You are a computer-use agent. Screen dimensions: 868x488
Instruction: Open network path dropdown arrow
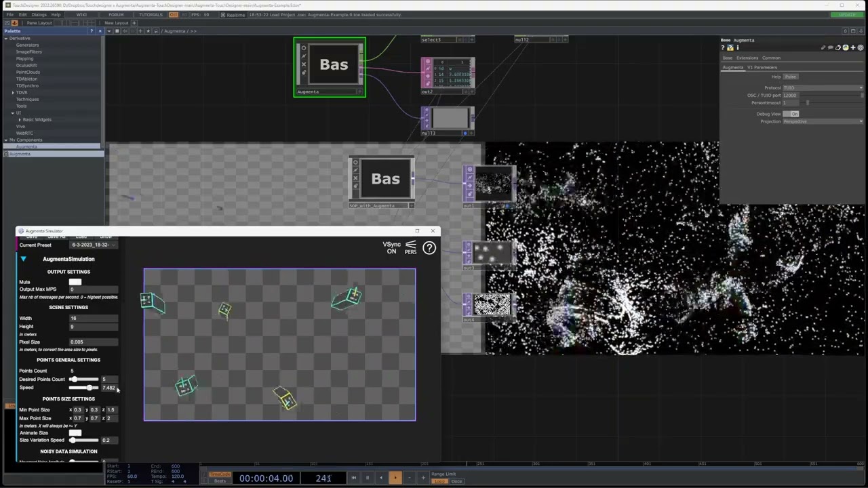[108, 30]
